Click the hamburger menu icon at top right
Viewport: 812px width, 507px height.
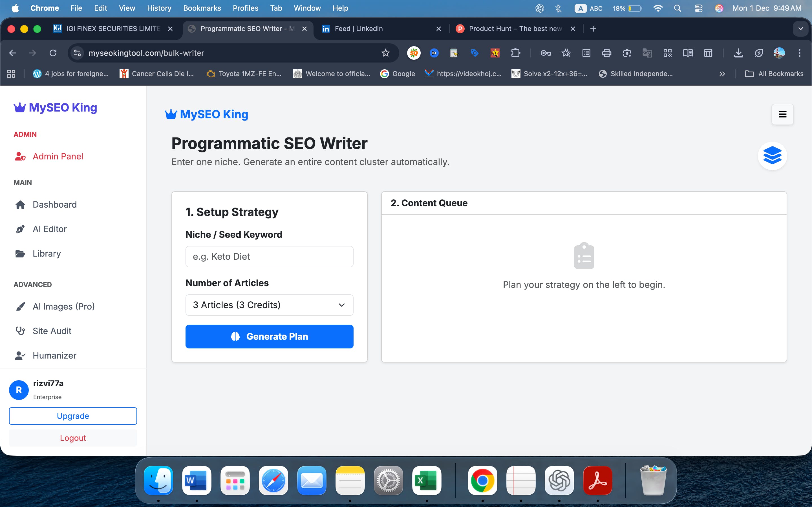[x=782, y=114]
